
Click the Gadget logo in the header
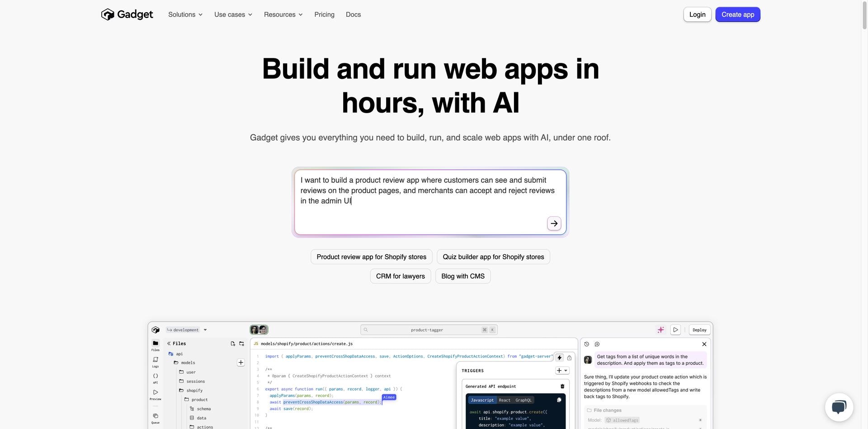tap(127, 14)
